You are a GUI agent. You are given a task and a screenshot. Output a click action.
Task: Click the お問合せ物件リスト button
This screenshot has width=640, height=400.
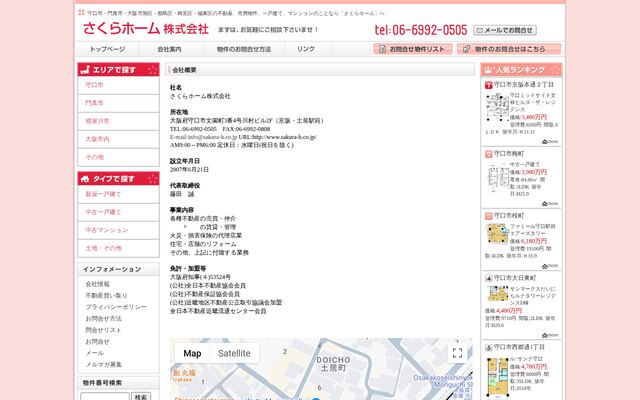(x=413, y=49)
